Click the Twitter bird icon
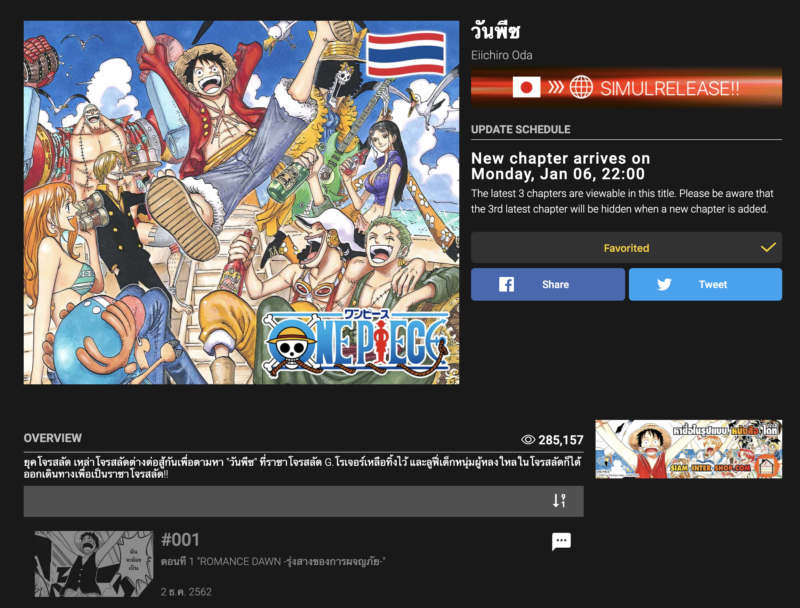This screenshot has width=800, height=608. click(x=664, y=284)
